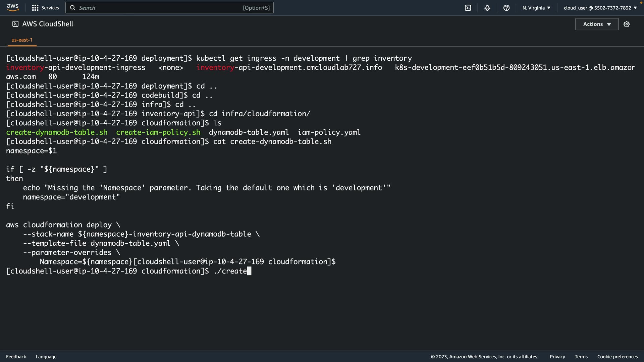
Task: Open the notifications bell icon
Action: point(487,8)
